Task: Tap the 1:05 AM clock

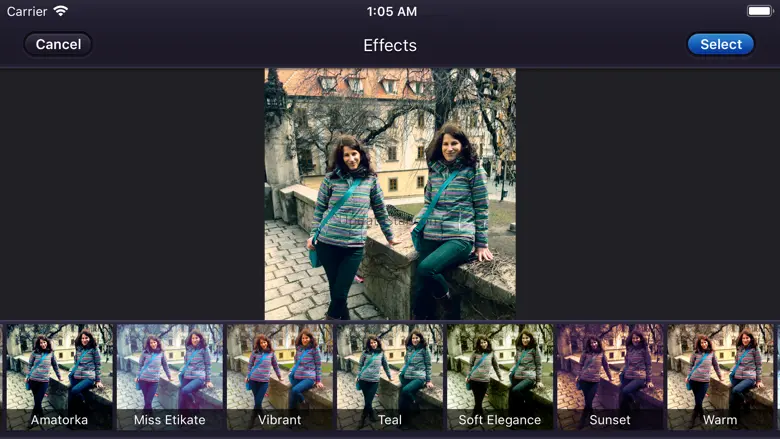Action: pyautogui.click(x=391, y=11)
